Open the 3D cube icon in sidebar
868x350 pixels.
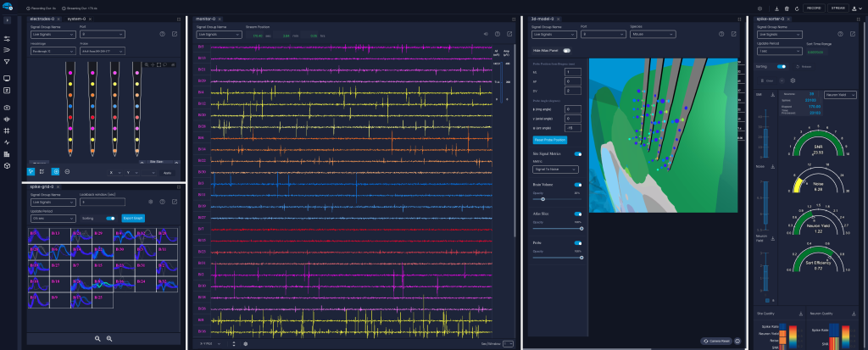coord(7,165)
